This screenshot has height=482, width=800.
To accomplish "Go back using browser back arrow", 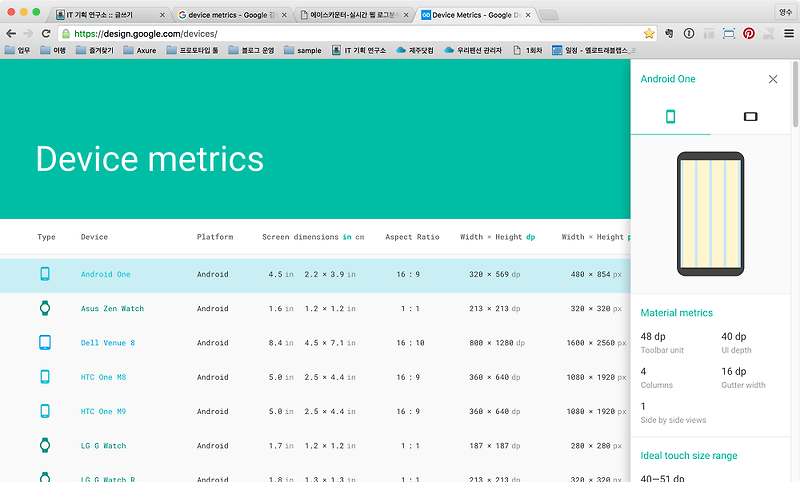I will point(11,34).
